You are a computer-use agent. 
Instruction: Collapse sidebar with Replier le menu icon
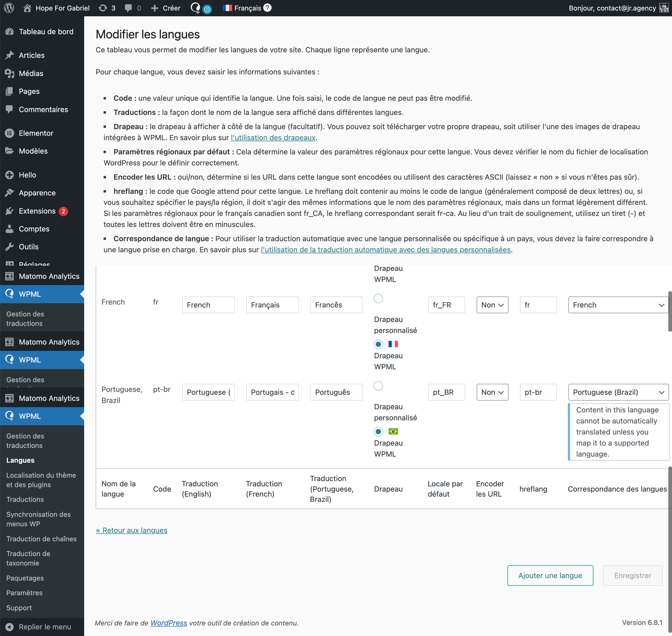(x=9, y=627)
